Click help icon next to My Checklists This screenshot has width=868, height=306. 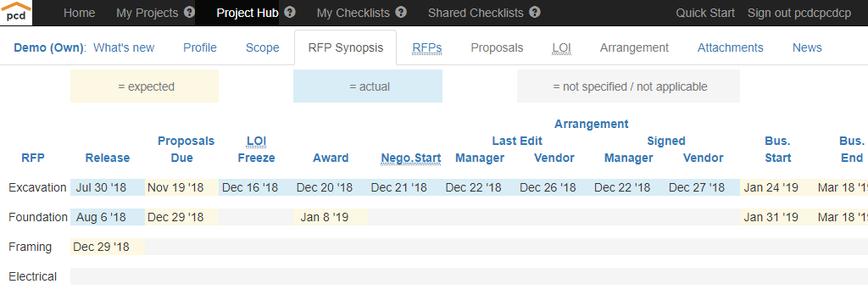pos(401,12)
